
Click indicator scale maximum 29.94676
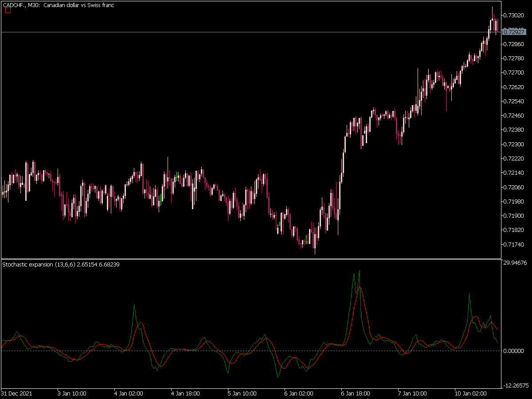pos(515,263)
